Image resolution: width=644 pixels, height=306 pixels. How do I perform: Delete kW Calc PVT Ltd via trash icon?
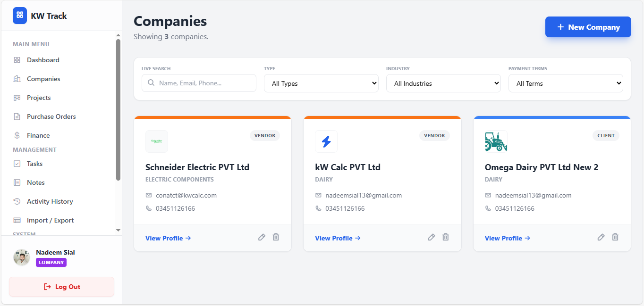445,237
